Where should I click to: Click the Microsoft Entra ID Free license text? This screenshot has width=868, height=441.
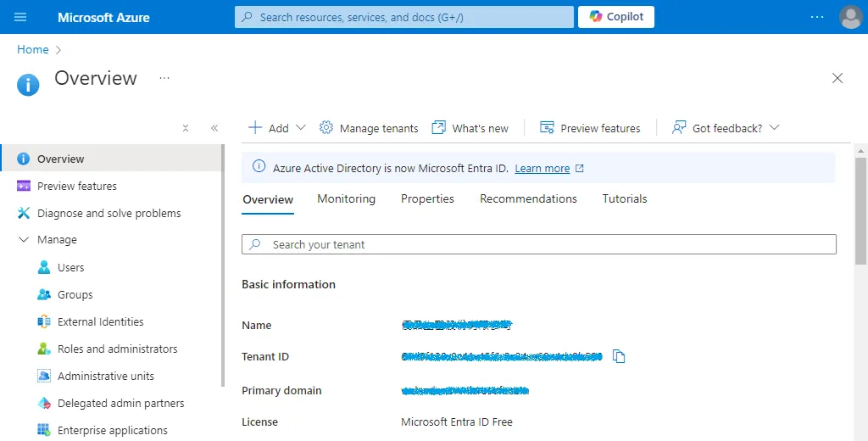click(x=457, y=422)
